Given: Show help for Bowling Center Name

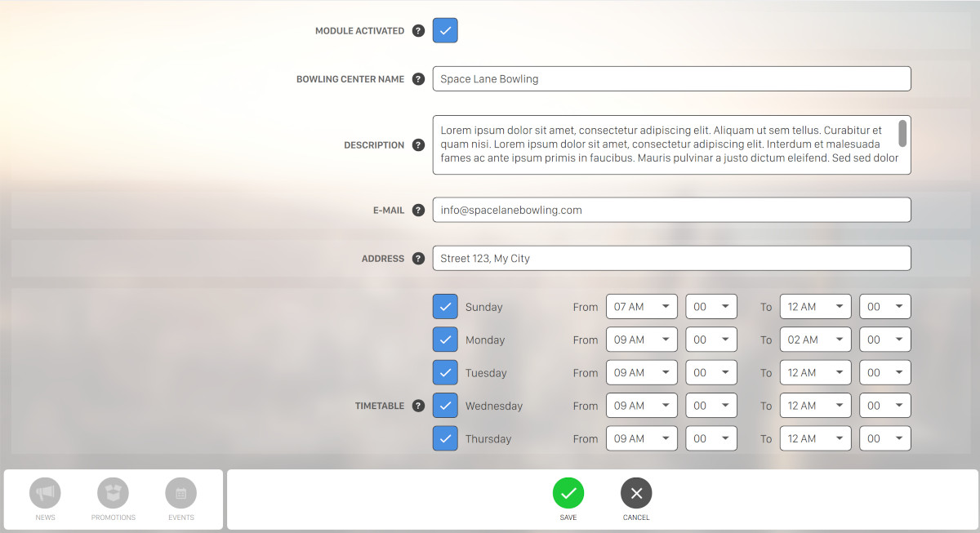Looking at the screenshot, I should (418, 79).
